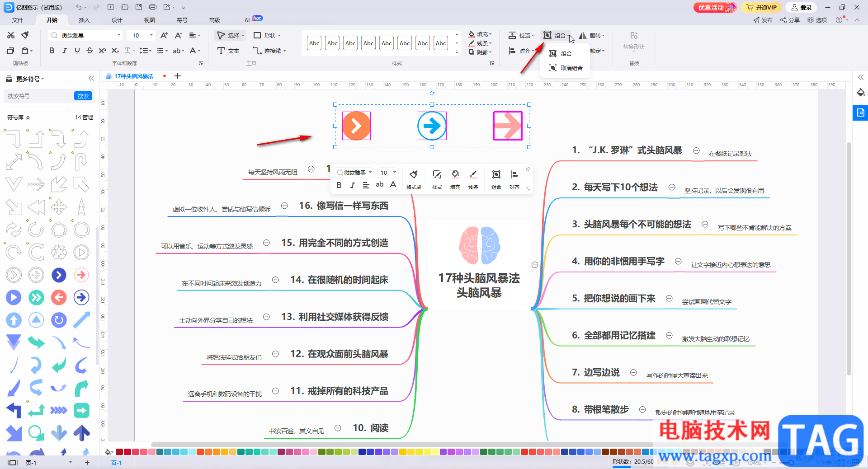Open the right panel fill bucket icon
868x469 pixels.
click(860, 93)
